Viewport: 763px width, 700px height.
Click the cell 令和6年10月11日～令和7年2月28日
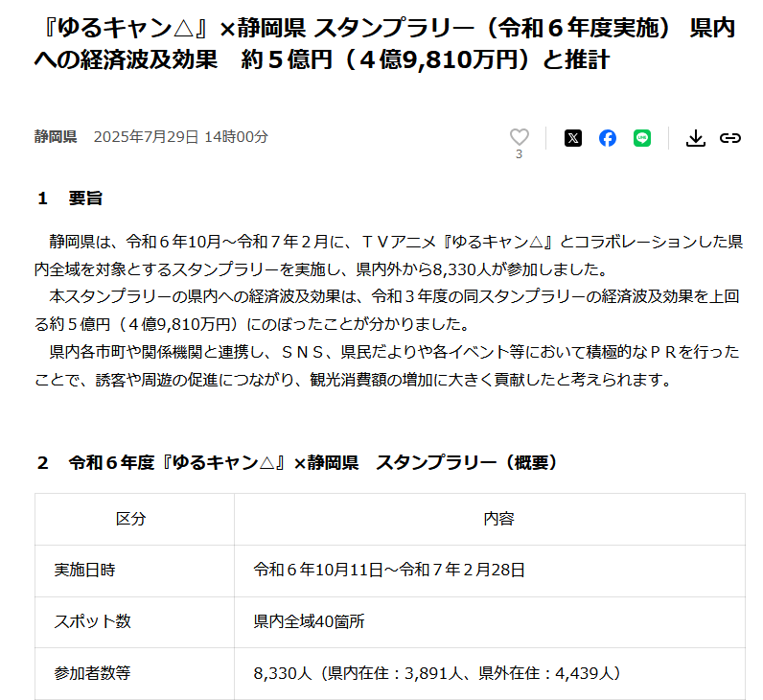490,571
